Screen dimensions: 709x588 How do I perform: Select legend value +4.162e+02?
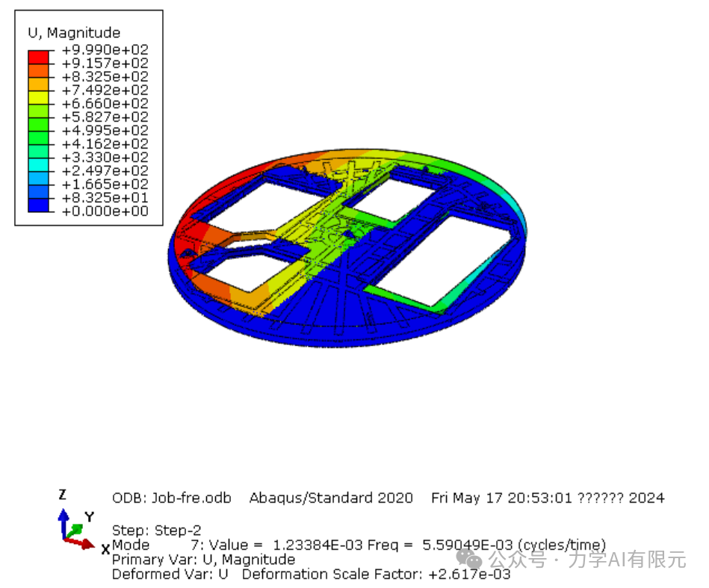tap(105, 144)
